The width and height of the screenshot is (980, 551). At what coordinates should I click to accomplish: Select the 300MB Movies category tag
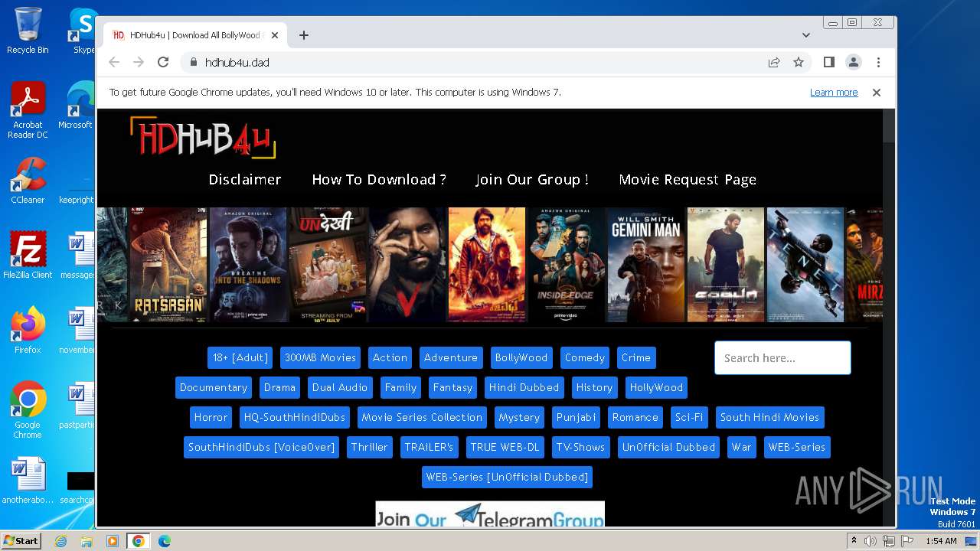coord(320,357)
